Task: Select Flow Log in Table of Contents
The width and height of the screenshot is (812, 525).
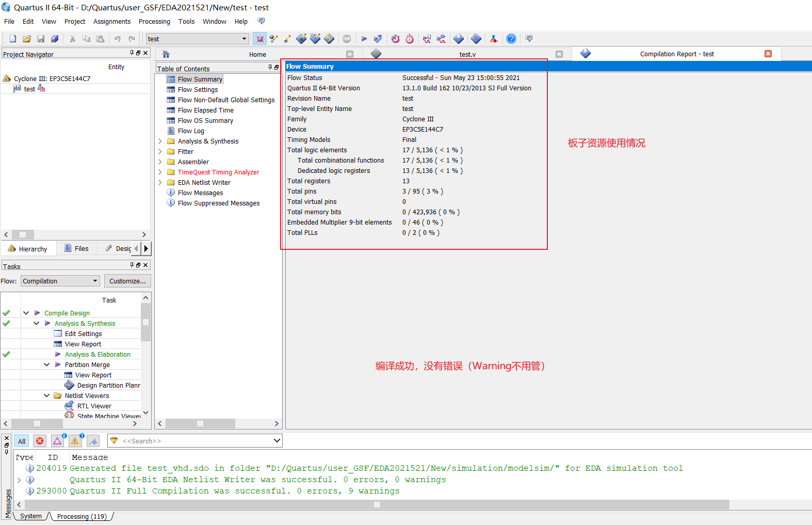Action: pyautogui.click(x=191, y=131)
